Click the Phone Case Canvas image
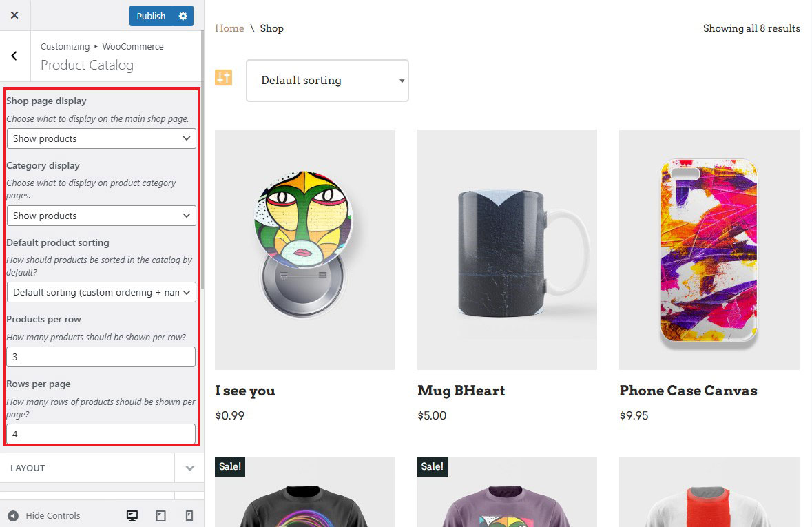The height and width of the screenshot is (527, 812). [x=709, y=249]
